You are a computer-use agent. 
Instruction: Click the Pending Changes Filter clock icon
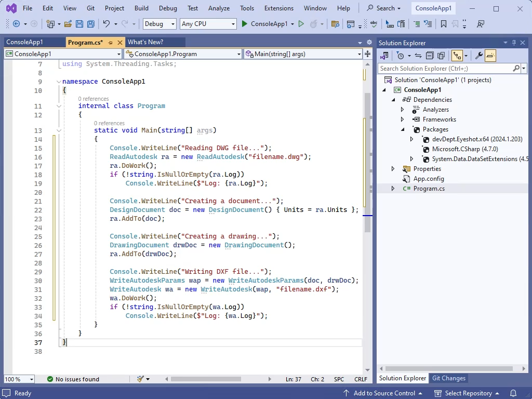pos(401,56)
